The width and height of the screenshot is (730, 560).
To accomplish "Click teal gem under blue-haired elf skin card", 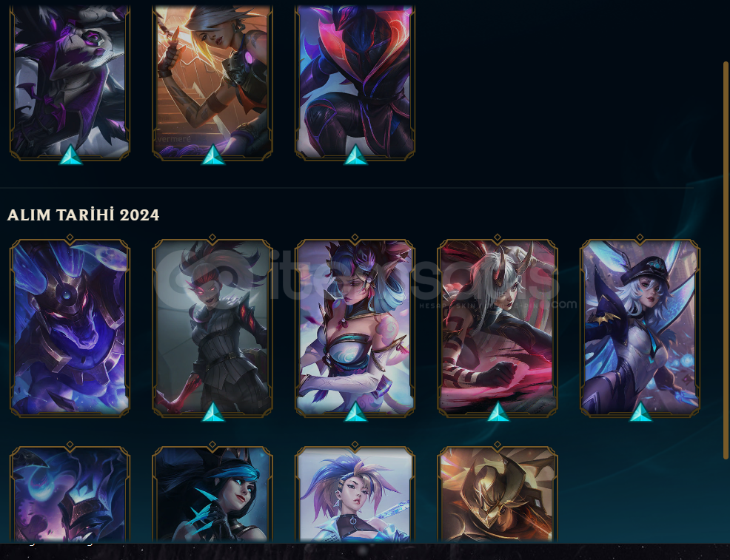I will [355, 412].
